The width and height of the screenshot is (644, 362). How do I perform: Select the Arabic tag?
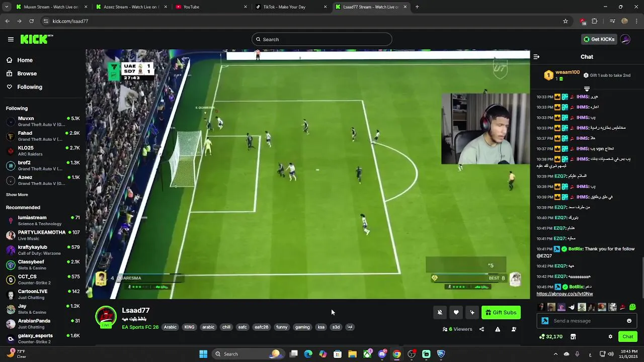click(x=170, y=327)
